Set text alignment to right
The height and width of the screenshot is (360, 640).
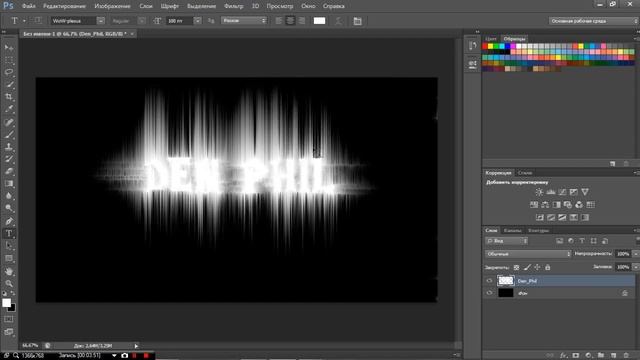tap(302, 21)
